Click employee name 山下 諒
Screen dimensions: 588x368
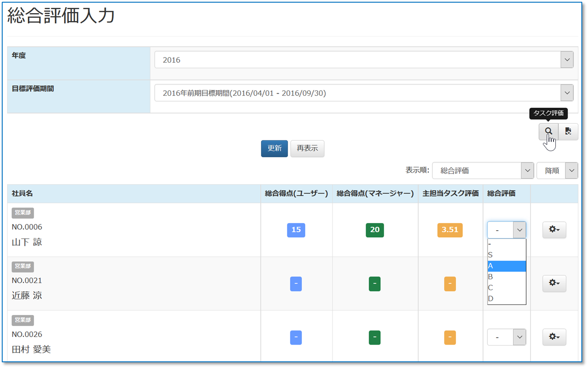[27, 242]
